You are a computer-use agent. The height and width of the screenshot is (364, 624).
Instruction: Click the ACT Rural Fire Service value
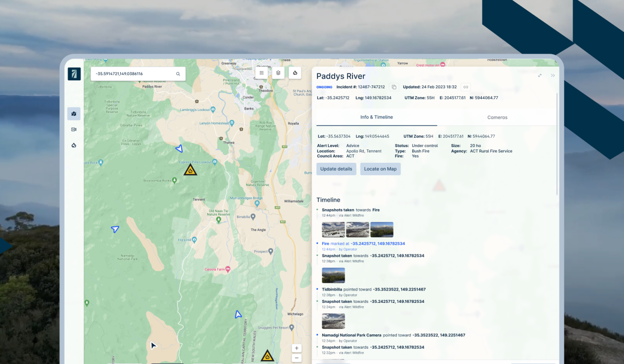tap(491, 151)
